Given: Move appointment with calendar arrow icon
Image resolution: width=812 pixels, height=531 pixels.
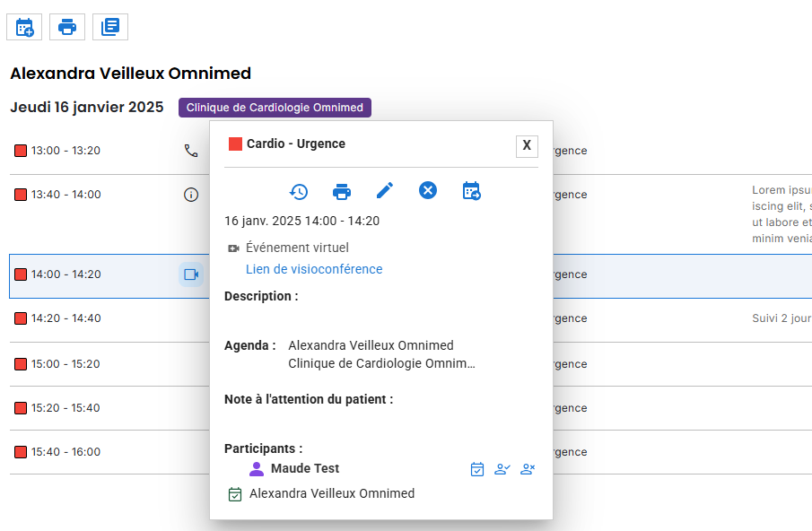Looking at the screenshot, I should pos(471,191).
